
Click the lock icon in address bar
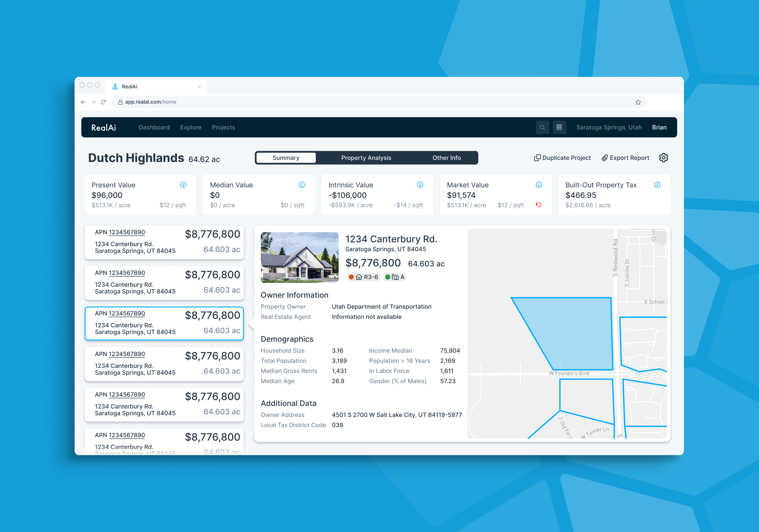pos(120,102)
